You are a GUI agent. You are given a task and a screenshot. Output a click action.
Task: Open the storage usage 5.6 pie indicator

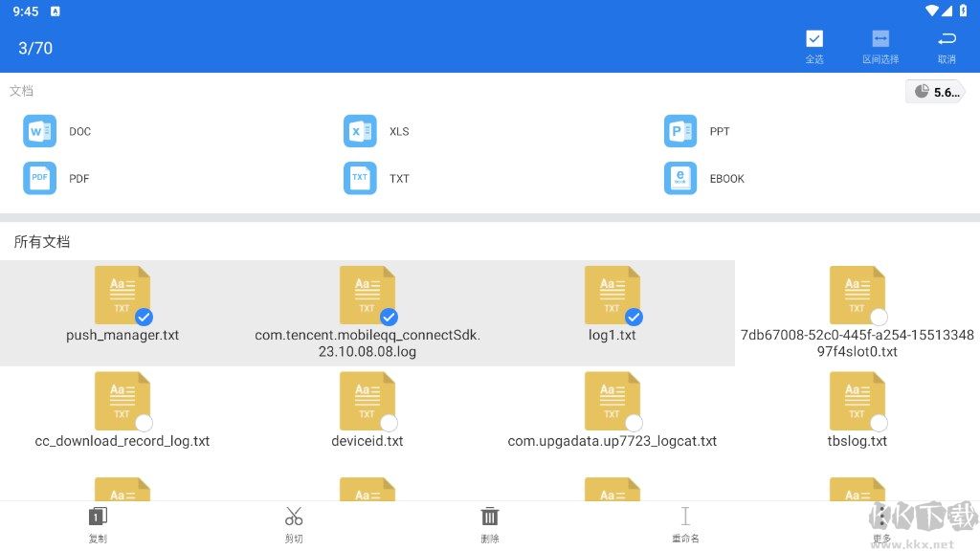pyautogui.click(x=934, y=92)
